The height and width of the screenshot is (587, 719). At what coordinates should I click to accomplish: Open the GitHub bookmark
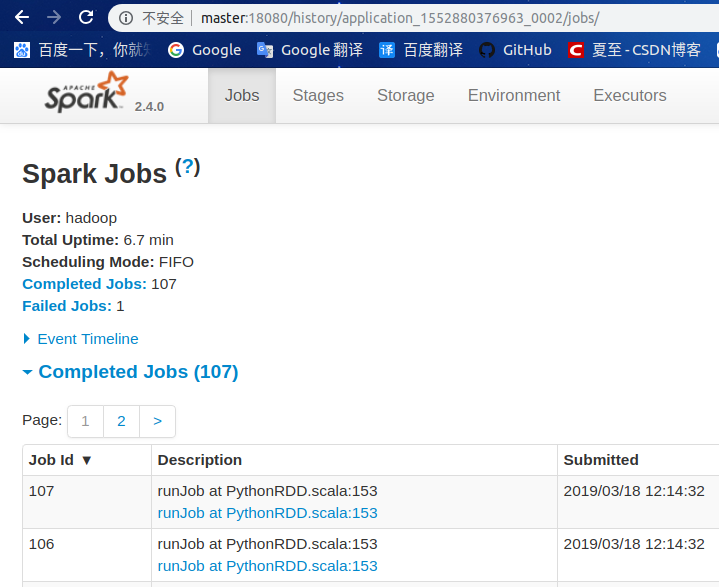pyautogui.click(x=515, y=50)
